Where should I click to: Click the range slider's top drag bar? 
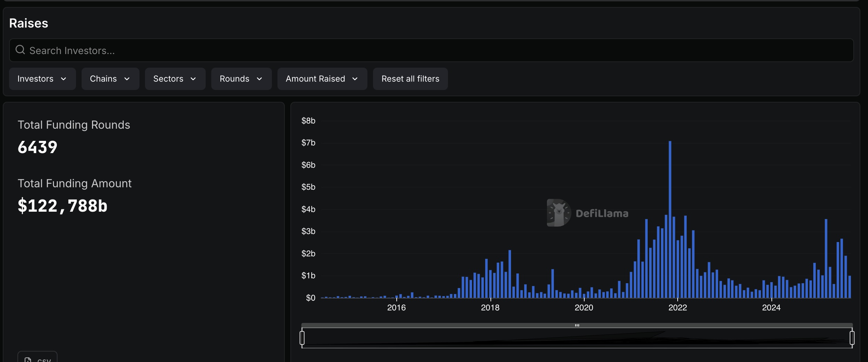coord(577,325)
